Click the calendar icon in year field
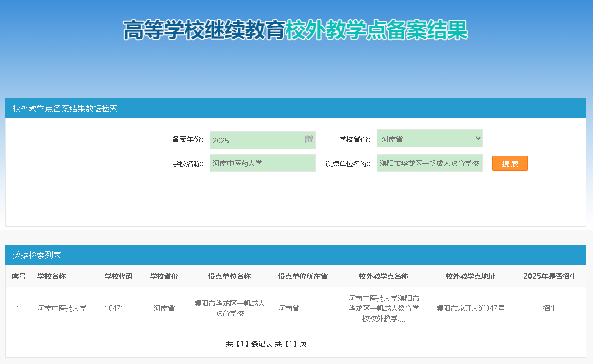 [309, 140]
